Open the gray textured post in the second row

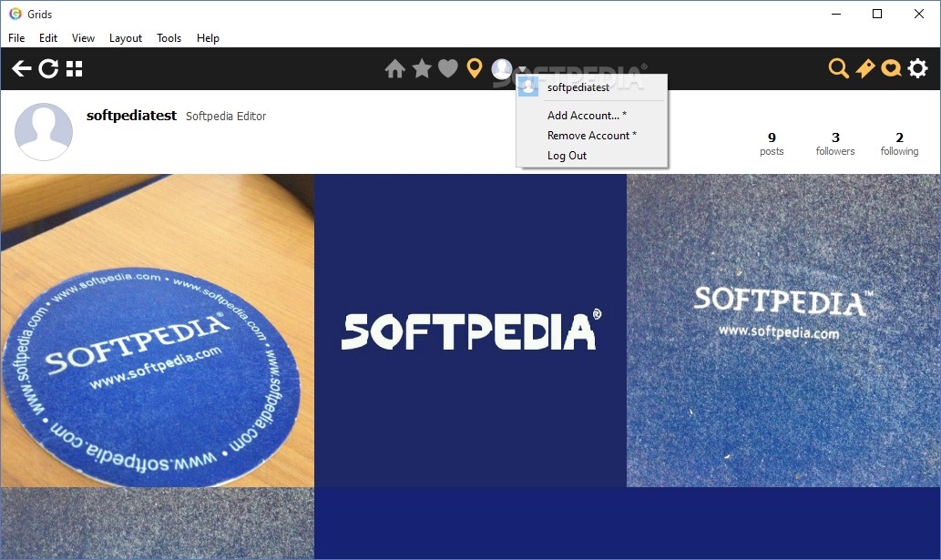tap(158, 524)
